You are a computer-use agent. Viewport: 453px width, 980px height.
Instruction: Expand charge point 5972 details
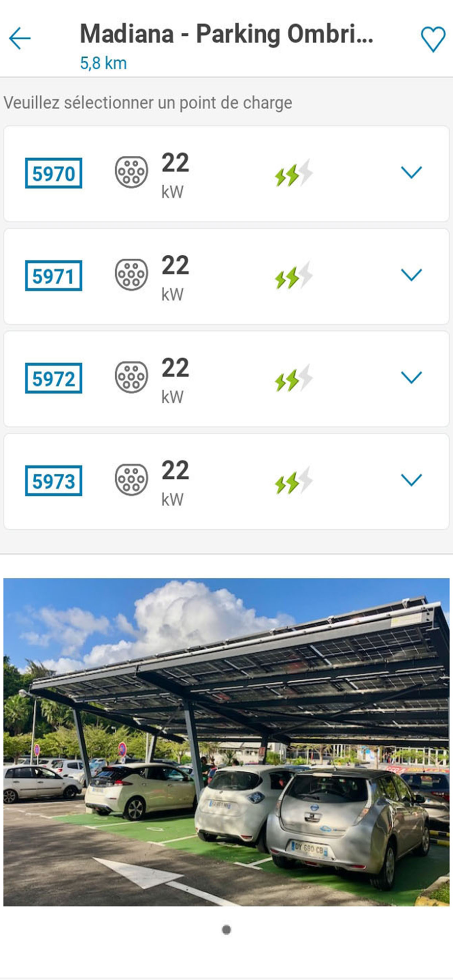click(x=411, y=377)
